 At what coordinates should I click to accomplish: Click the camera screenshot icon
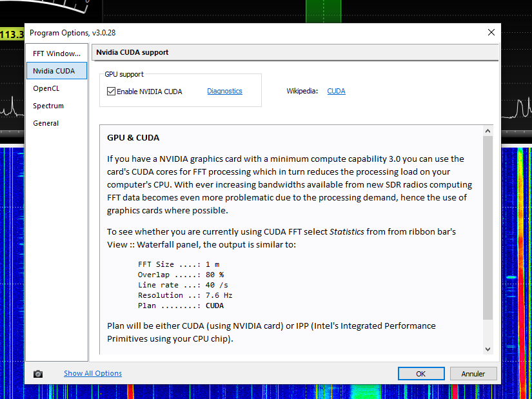[37, 374]
